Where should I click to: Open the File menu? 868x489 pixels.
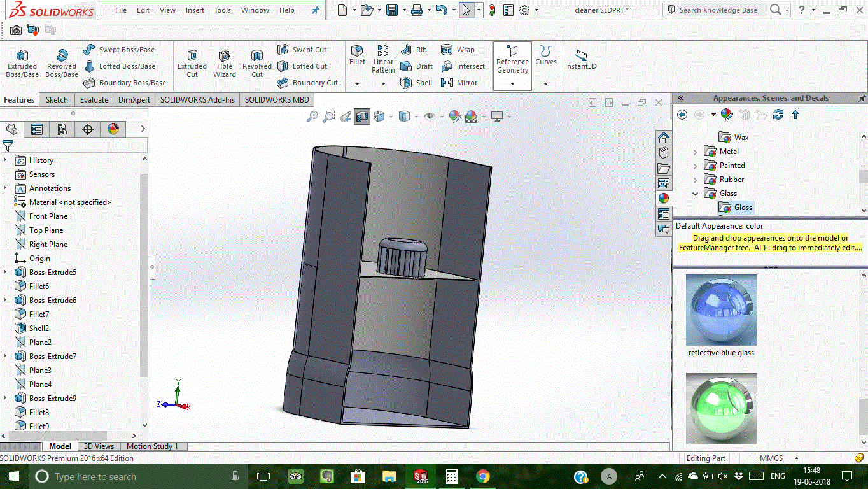pyautogui.click(x=121, y=10)
